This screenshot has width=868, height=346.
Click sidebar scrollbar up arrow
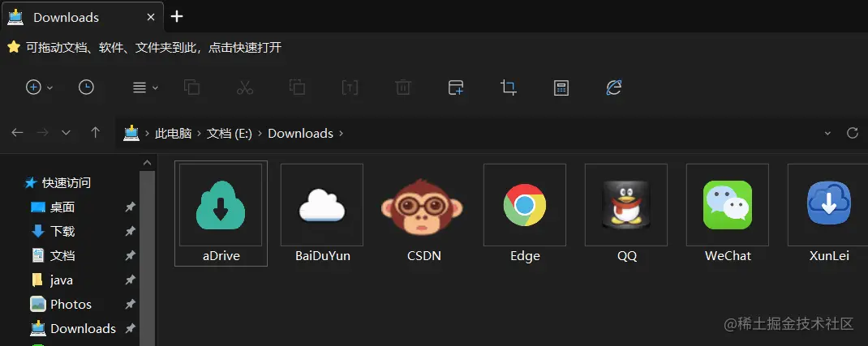[148, 163]
